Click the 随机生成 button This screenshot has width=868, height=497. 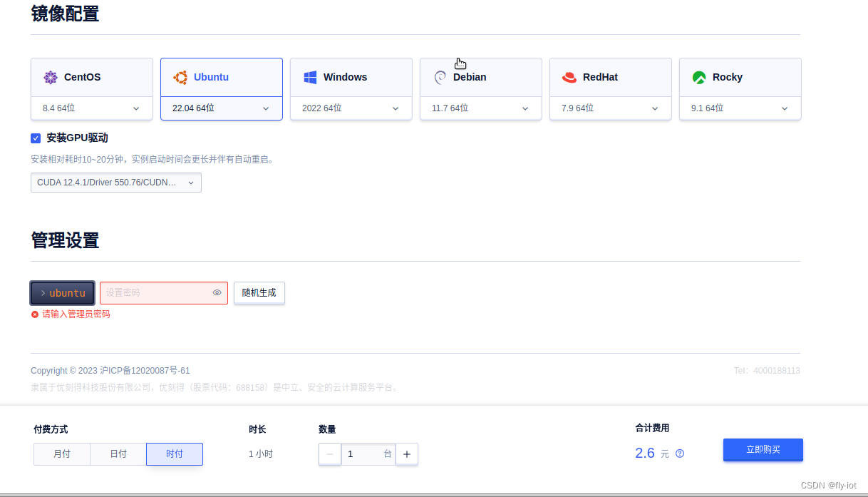259,292
